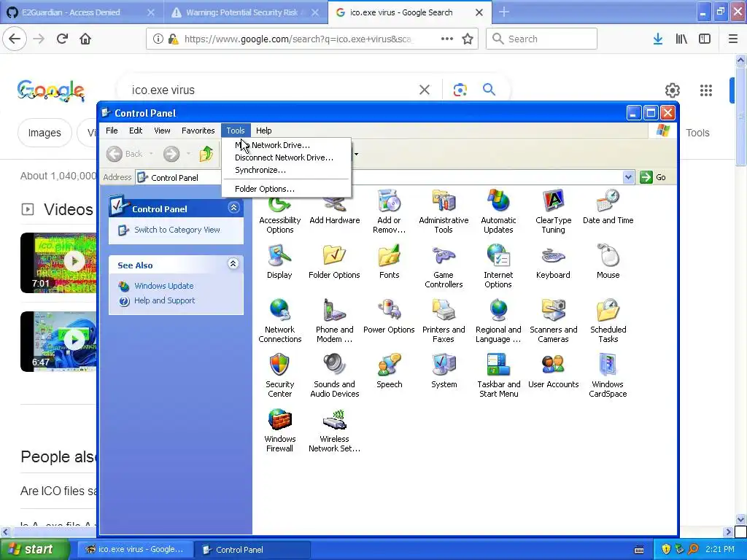Click the Firefox Search input field
Viewport: 747px width, 560px height.
click(x=541, y=39)
